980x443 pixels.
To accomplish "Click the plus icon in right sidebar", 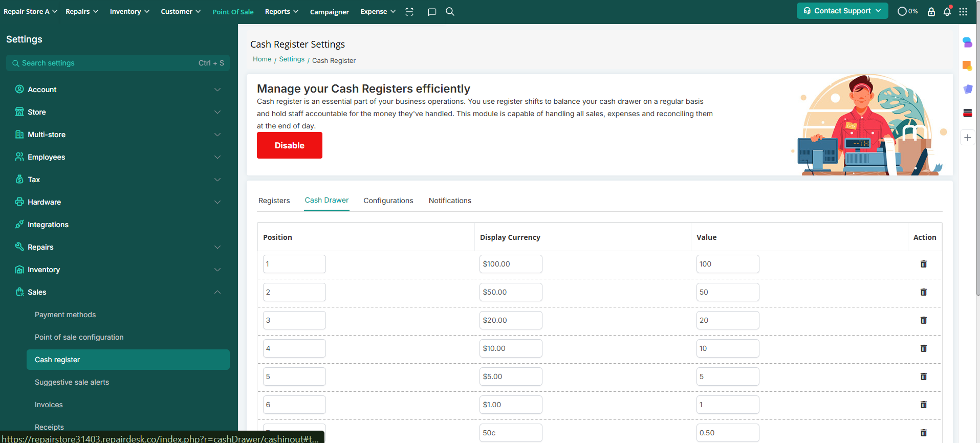I will coord(967,138).
